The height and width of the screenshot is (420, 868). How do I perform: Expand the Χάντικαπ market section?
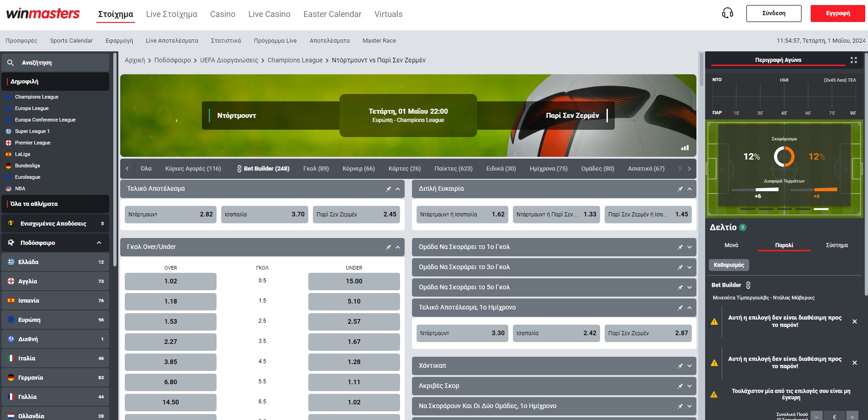click(689, 366)
